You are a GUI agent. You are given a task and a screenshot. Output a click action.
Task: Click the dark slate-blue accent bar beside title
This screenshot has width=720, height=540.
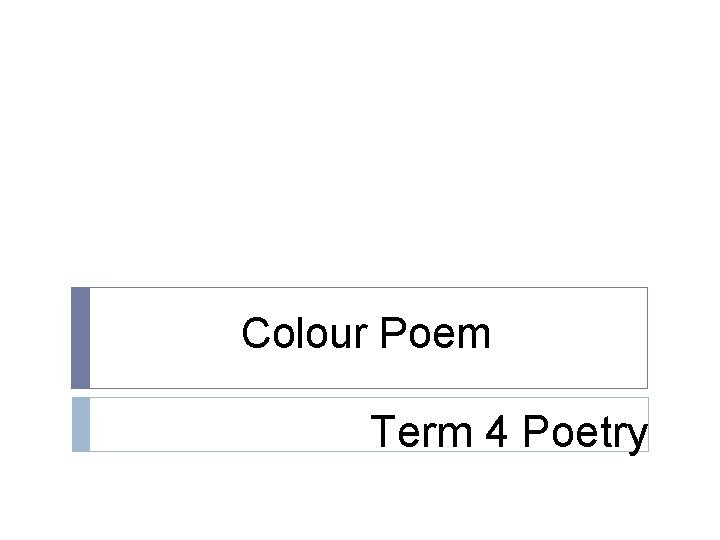pyautogui.click(x=80, y=338)
